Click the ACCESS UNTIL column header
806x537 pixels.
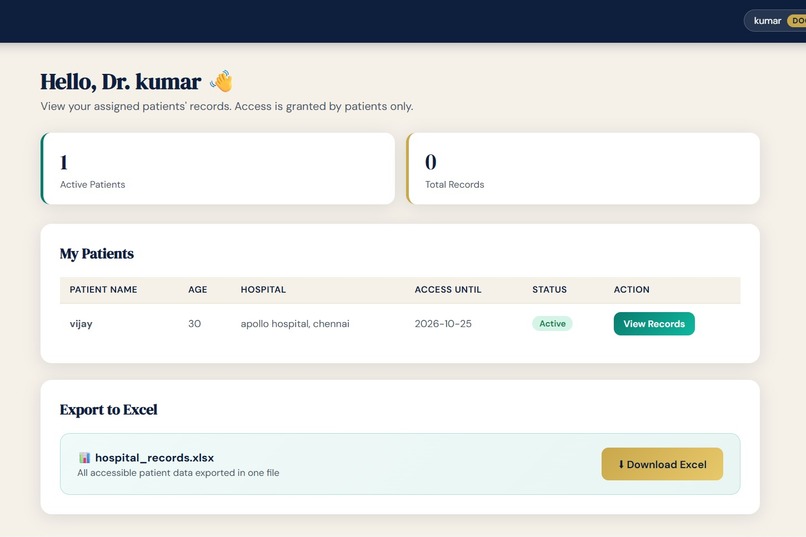point(448,289)
